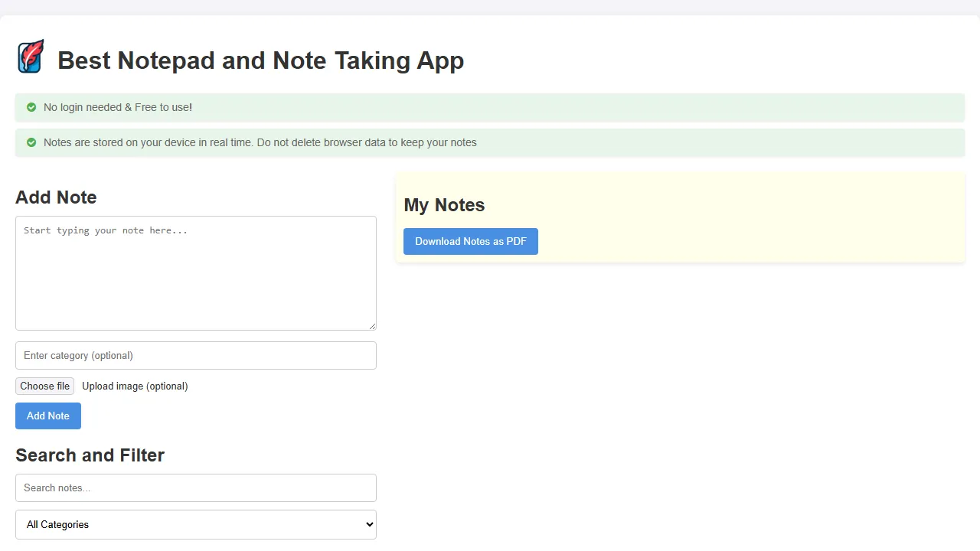Screen dimensions: 980x551
Task: Click the textarea resize handle corner
Action: [x=373, y=327]
